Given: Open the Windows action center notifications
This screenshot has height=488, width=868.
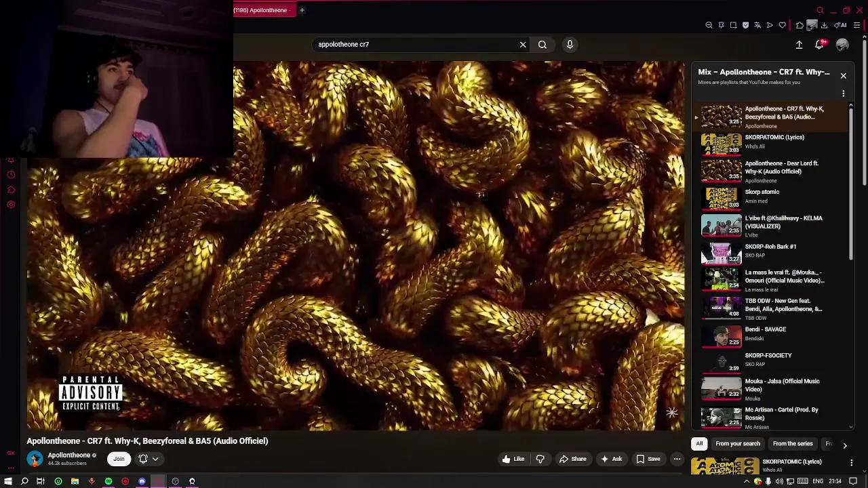Looking at the screenshot, I should click(853, 481).
